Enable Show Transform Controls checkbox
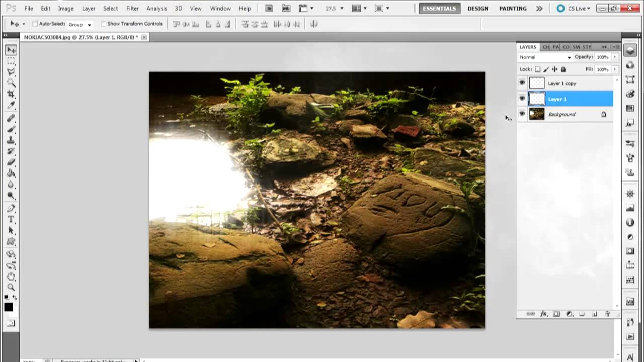Screen dimensions: 644x362 click(104, 24)
